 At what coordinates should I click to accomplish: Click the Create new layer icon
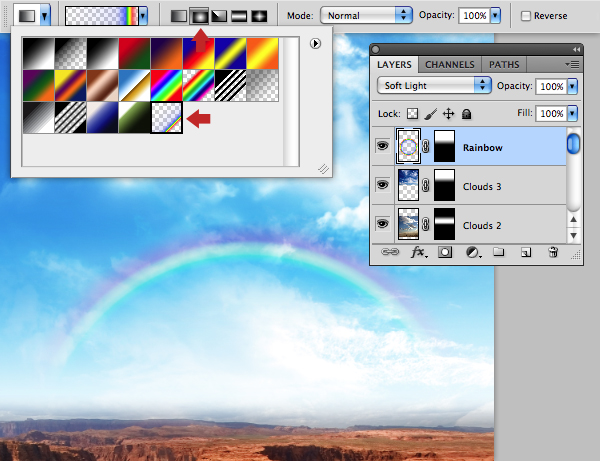[x=526, y=252]
